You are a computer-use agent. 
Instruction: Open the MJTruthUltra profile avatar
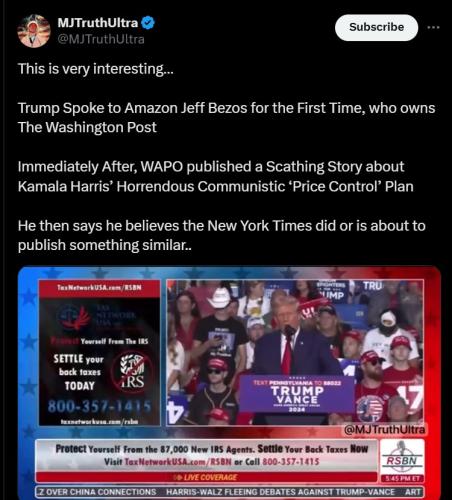tap(34, 31)
